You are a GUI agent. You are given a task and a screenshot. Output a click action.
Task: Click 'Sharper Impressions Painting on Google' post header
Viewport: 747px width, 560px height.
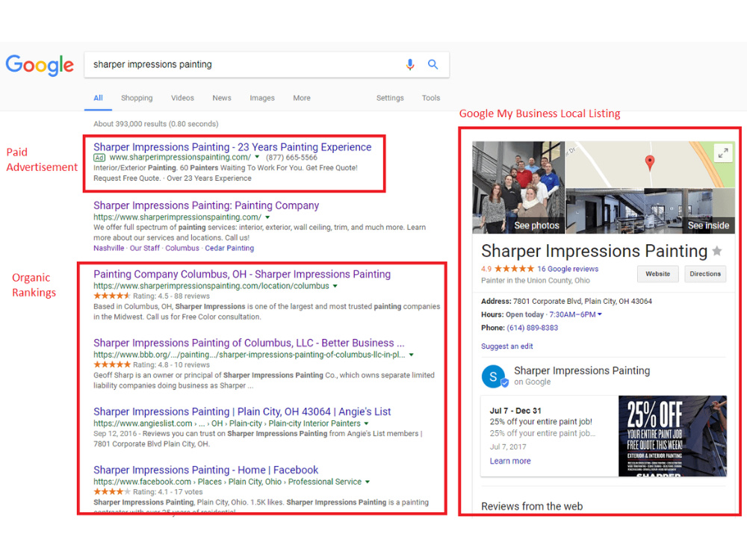(566, 376)
